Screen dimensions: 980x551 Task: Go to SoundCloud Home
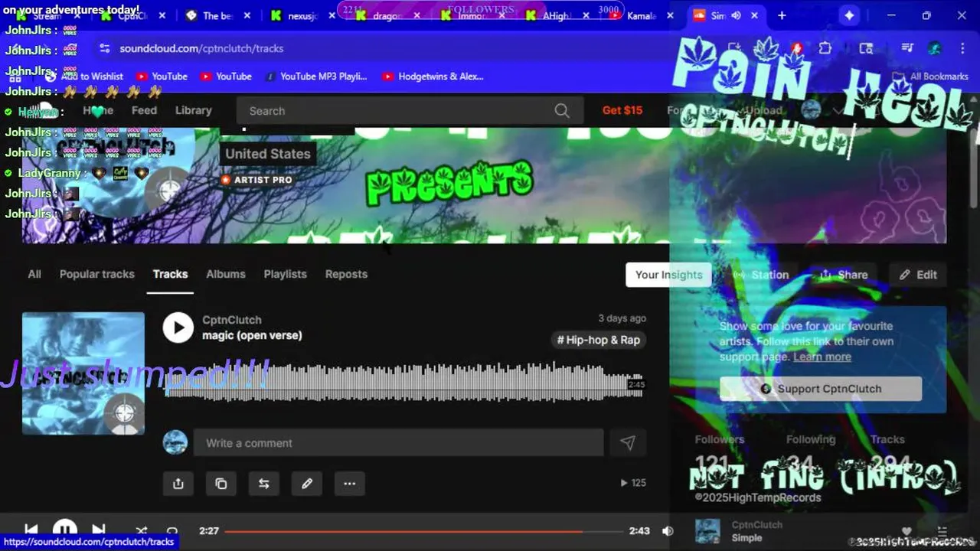(x=98, y=110)
